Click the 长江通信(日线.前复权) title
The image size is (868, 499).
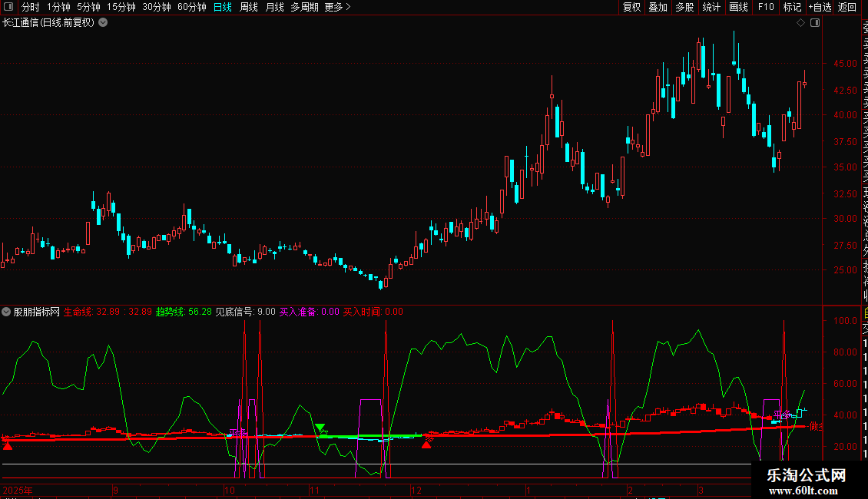[48, 23]
